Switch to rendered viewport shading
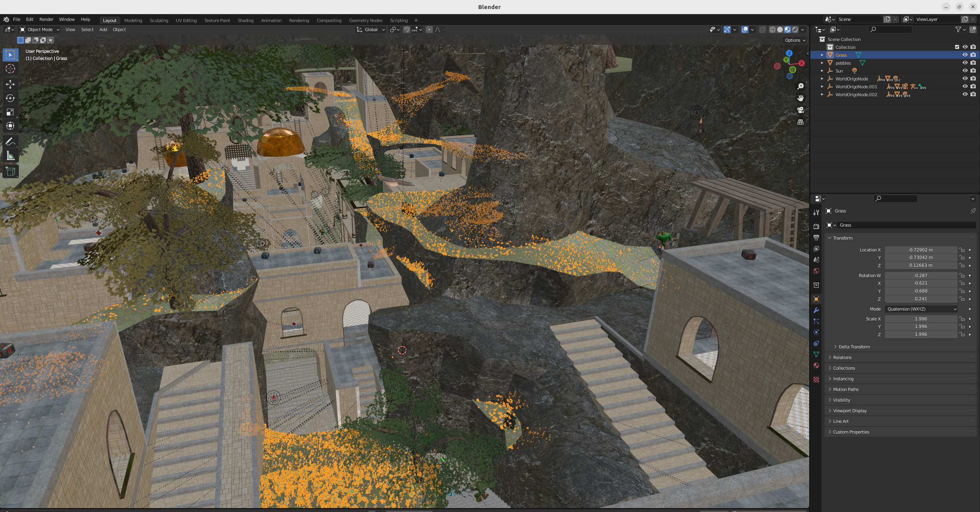The width and height of the screenshot is (980, 512). pos(795,30)
